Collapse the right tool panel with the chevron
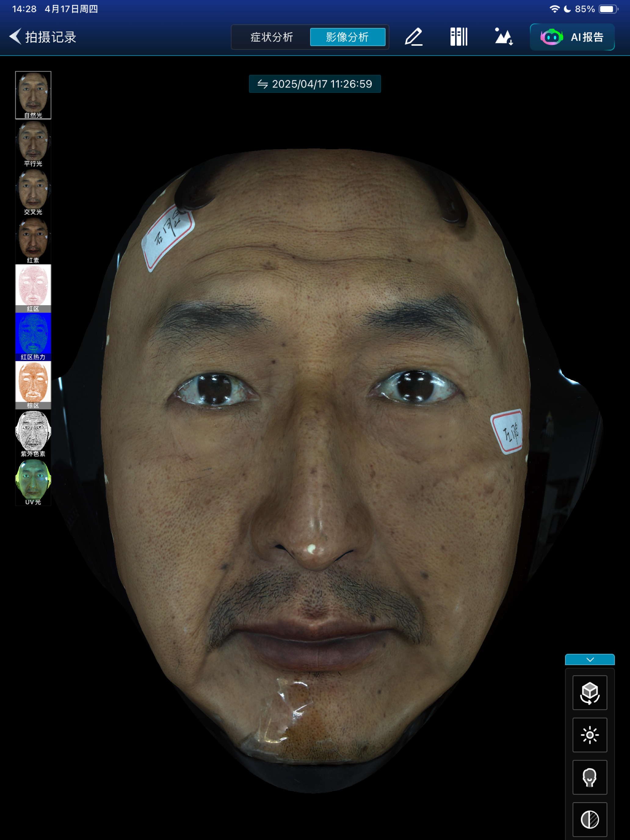 click(590, 660)
